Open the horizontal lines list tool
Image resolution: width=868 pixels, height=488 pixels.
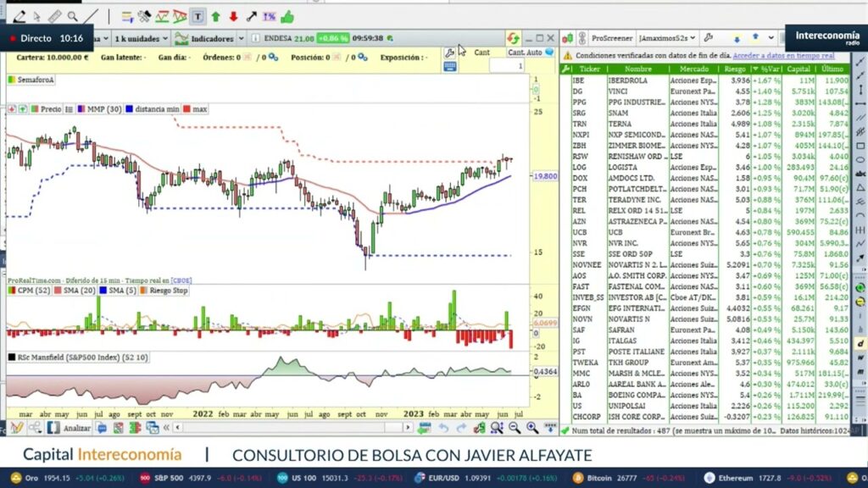point(127,17)
